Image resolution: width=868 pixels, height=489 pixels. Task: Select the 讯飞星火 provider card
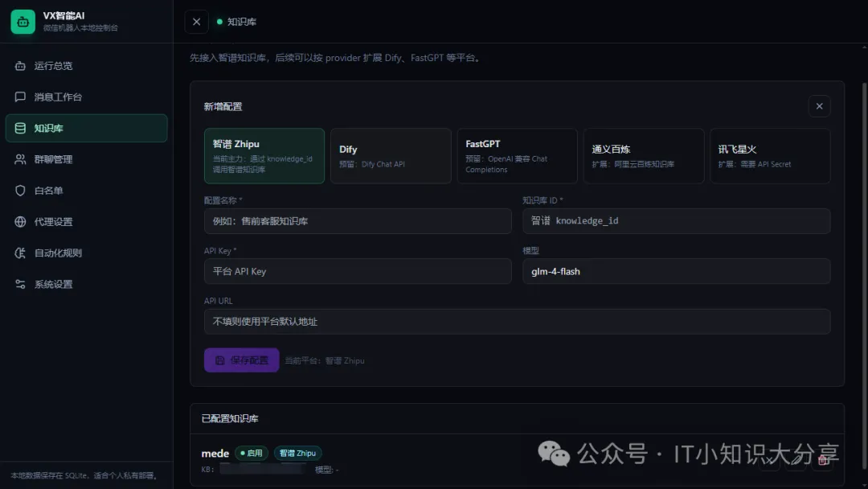click(770, 156)
